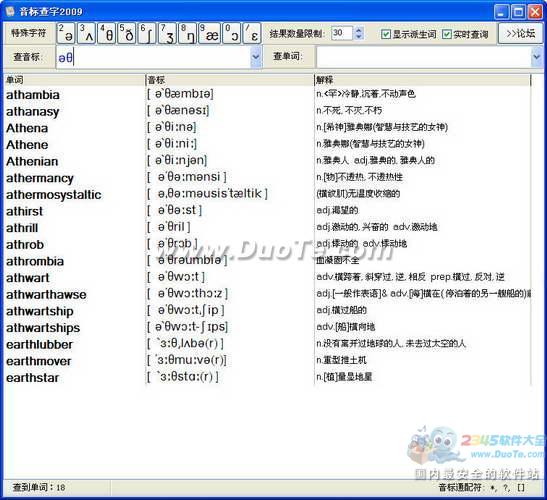Viewport: 547px width, 500px height.
Task: Open the 查单词 history dropdown
Action: tap(537, 57)
